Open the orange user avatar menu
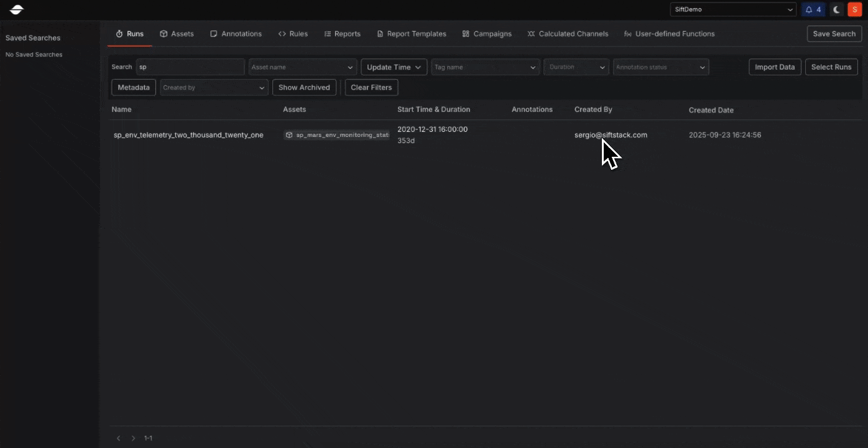The image size is (868, 448). (x=854, y=9)
